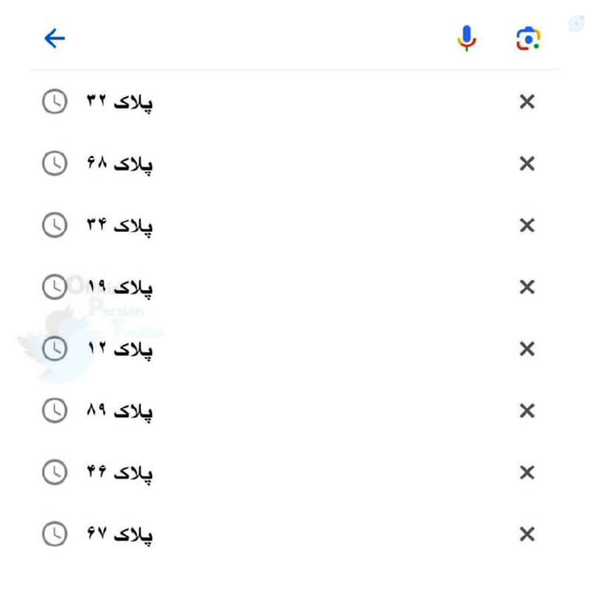Screen dimensions: 600x590
Task: Remove پلاک ۴۶ from recent searches
Action: tap(527, 472)
